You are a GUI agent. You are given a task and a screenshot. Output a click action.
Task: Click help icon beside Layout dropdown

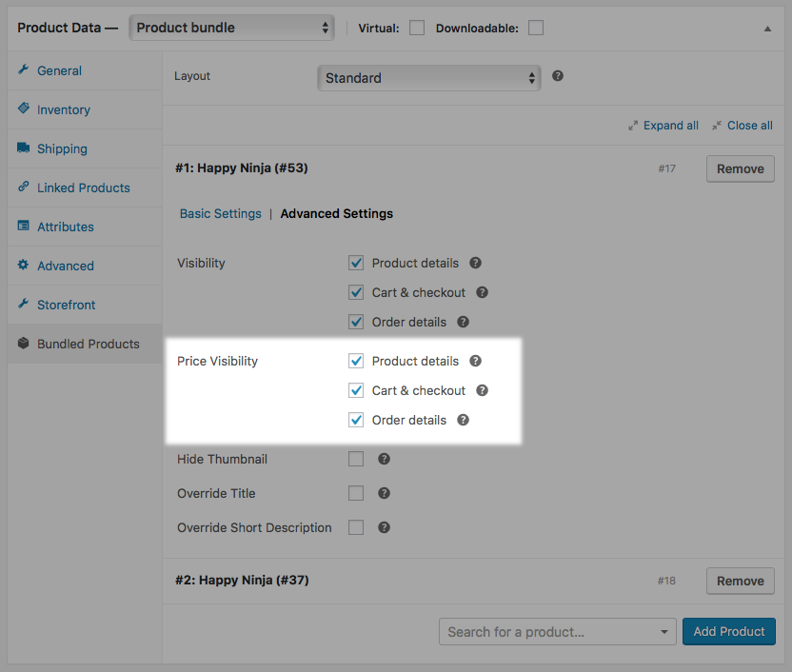[558, 76]
